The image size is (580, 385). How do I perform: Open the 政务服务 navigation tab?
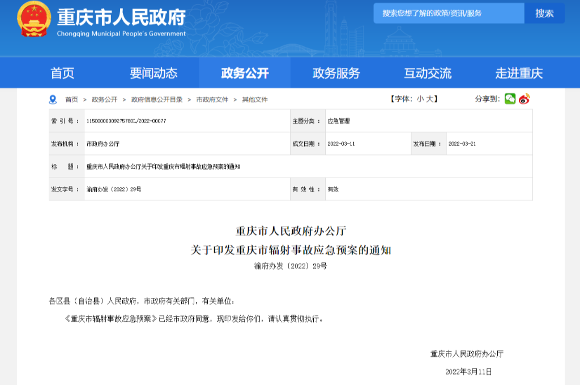tap(336, 73)
